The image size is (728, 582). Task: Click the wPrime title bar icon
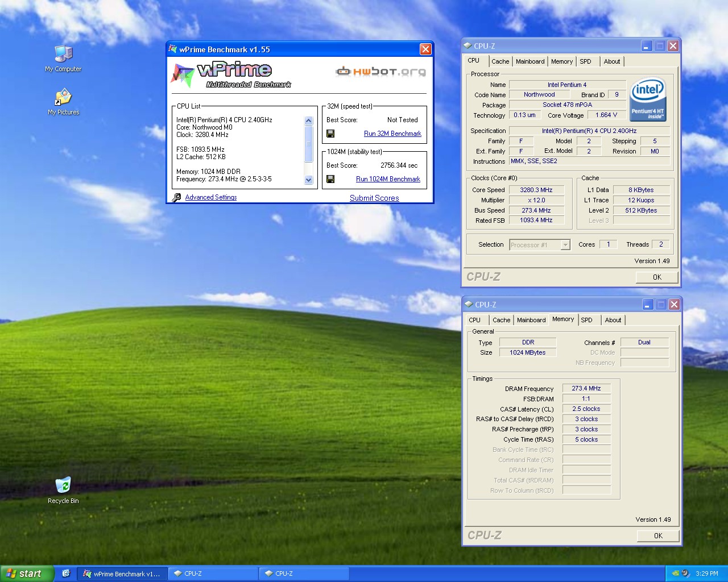pos(173,49)
